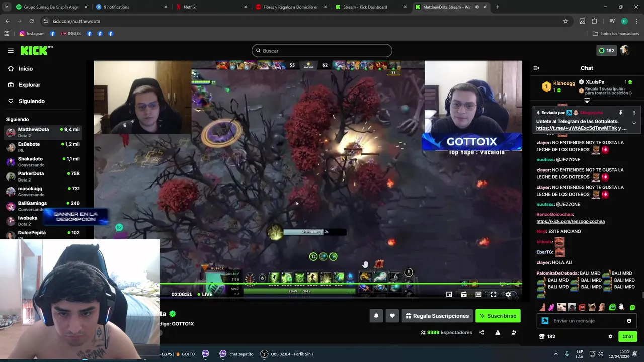The height and width of the screenshot is (362, 644).
Task: Open the Kick hamburger sidebar menu
Action: (x=11, y=51)
